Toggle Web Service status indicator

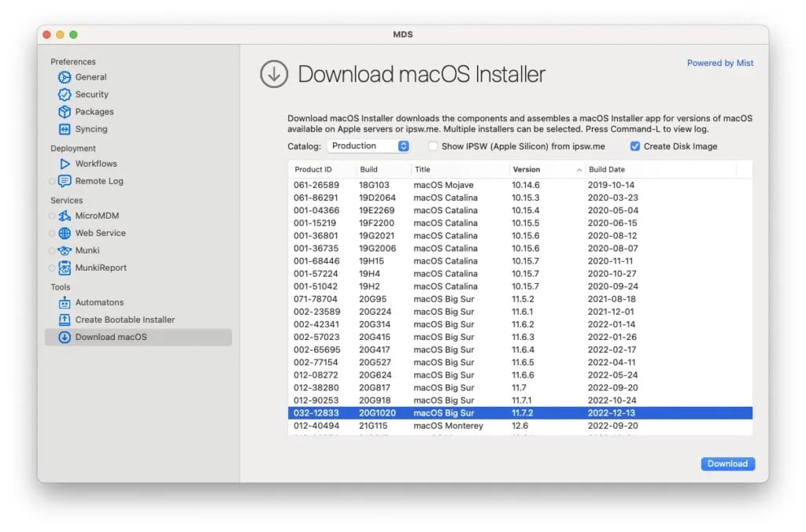52,233
